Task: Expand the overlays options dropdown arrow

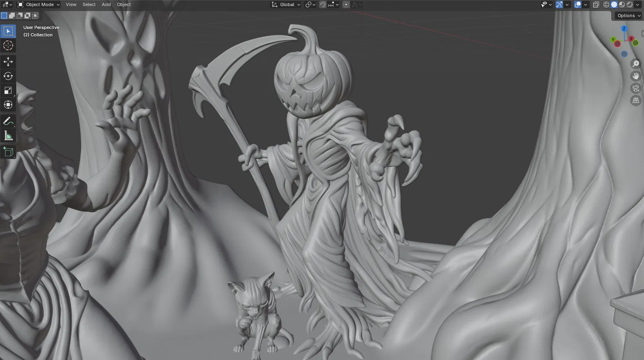Action: pyautogui.click(x=585, y=4)
